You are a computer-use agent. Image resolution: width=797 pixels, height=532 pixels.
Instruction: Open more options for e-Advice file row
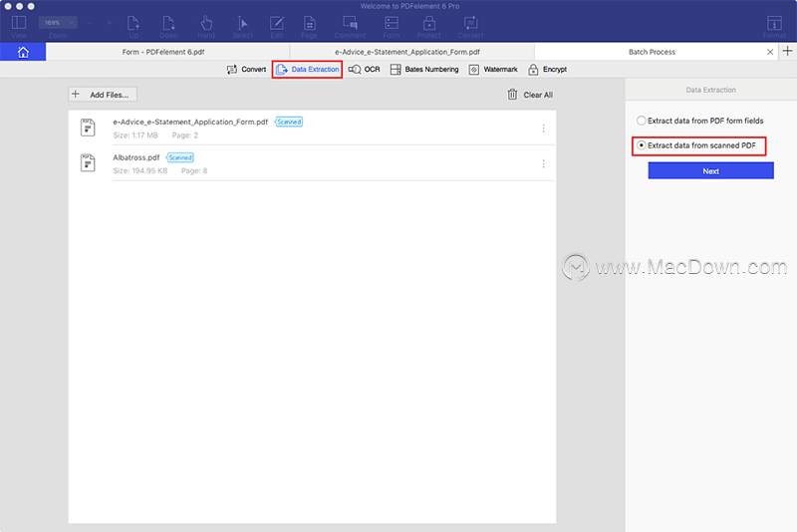(x=543, y=129)
